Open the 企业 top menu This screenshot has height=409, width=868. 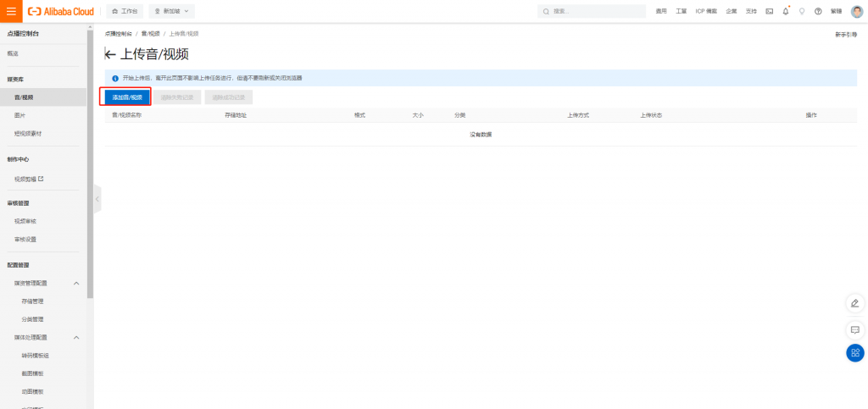point(732,11)
